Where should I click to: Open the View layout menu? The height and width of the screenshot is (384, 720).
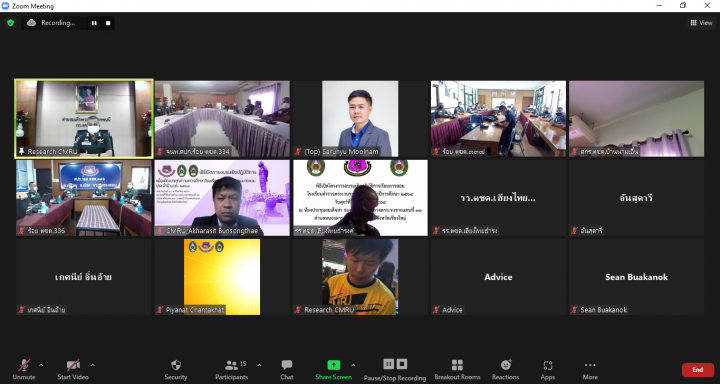(x=701, y=23)
